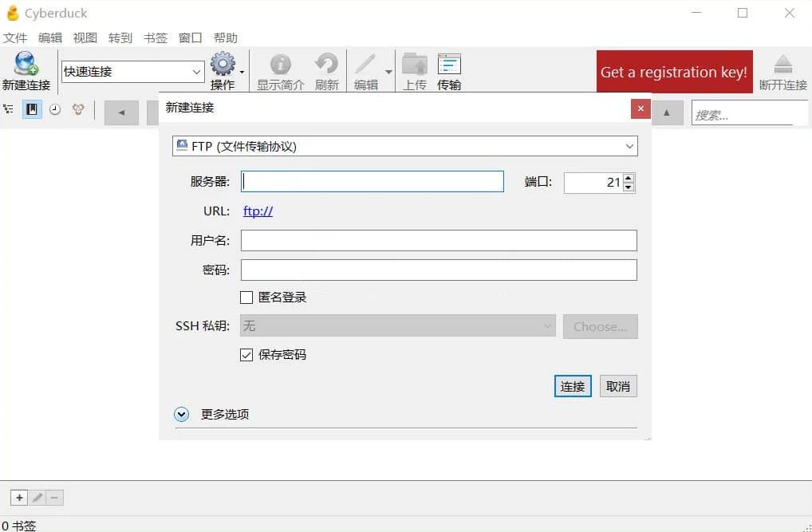Screen dimensions: 812x532
Task: Click the remove bookmark minus button
Action: point(54,498)
